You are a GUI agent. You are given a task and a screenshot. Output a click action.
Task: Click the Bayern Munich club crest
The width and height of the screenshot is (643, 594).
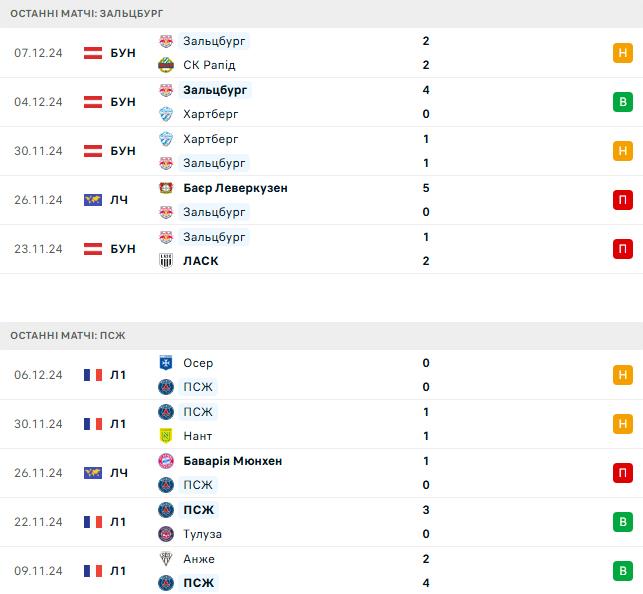tap(166, 461)
